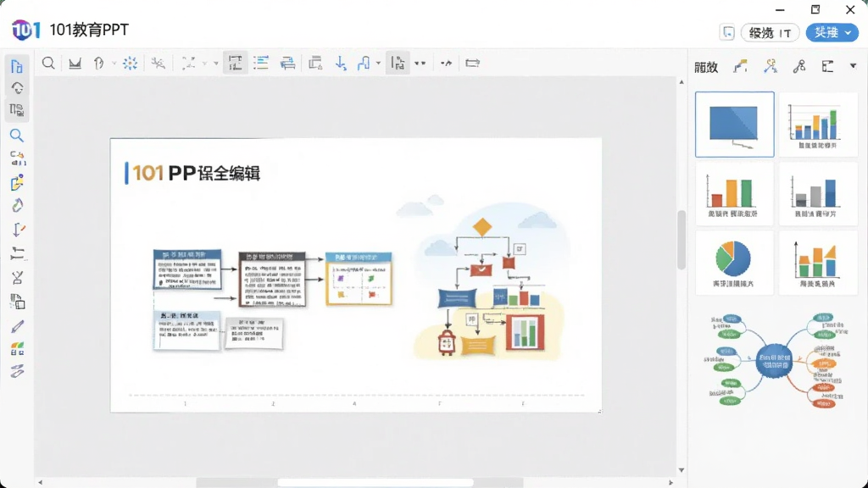Toggle the highlighted align-objects toolbar button
This screenshot has height=488, width=868.
click(398, 63)
